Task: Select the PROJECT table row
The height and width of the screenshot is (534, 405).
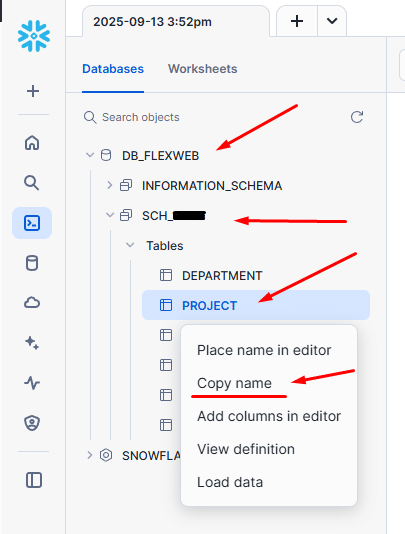Action: (256, 305)
